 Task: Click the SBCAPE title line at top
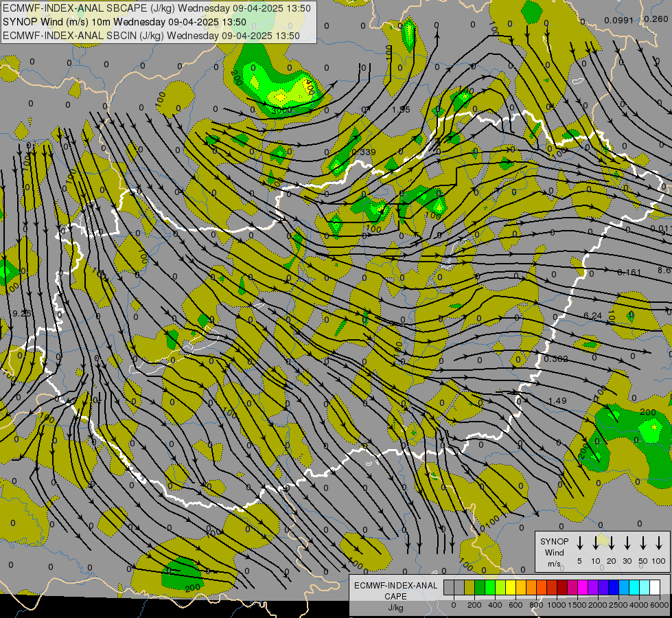(157, 8)
